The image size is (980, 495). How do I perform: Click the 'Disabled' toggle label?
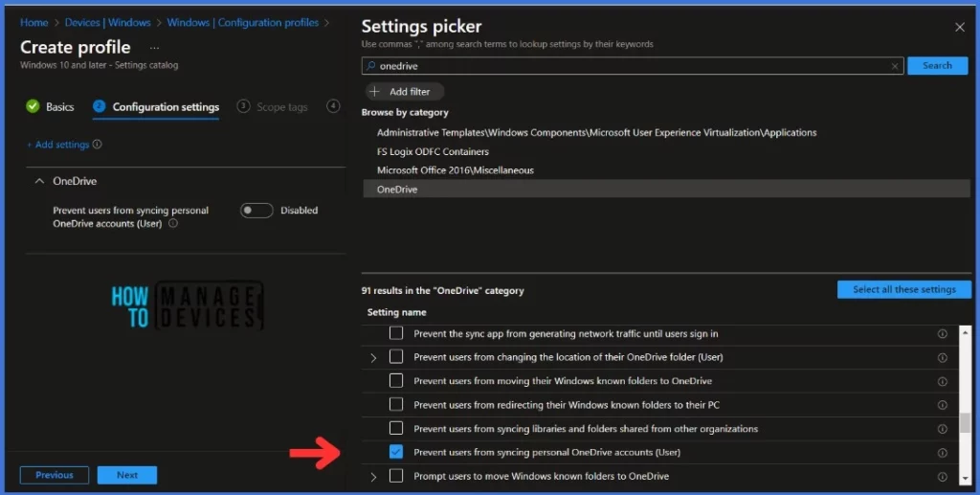pyautogui.click(x=299, y=211)
